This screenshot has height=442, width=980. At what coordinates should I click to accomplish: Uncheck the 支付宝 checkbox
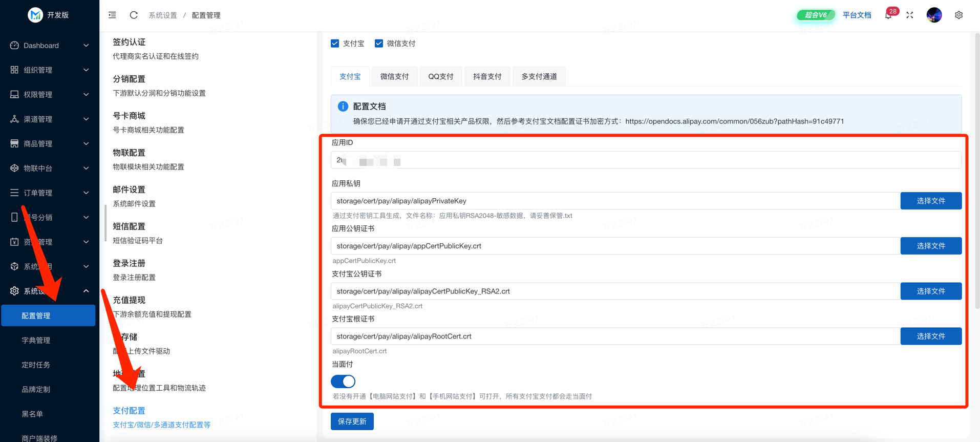point(335,44)
